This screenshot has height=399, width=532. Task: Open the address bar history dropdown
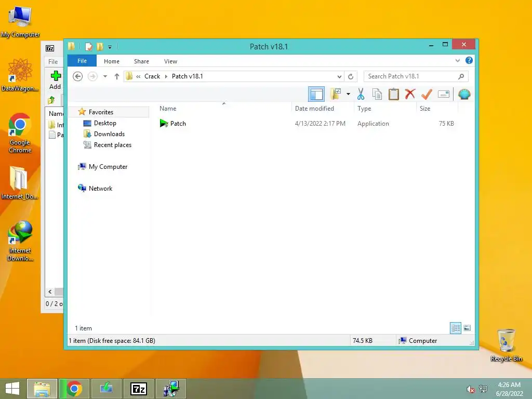[x=339, y=76]
